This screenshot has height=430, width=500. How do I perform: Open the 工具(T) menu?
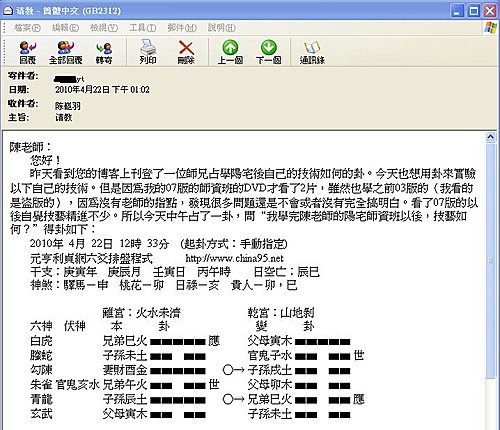click(143, 28)
